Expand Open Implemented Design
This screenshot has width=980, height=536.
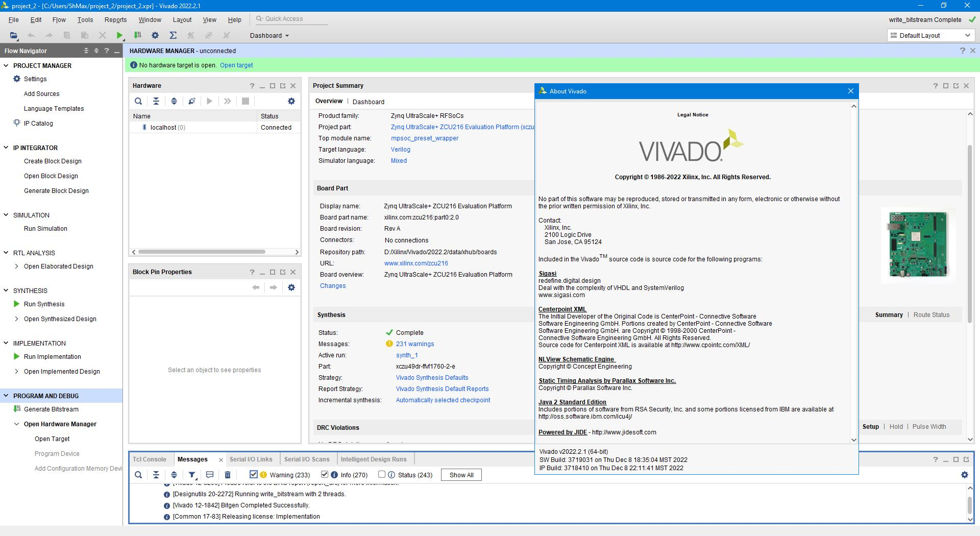(17, 372)
